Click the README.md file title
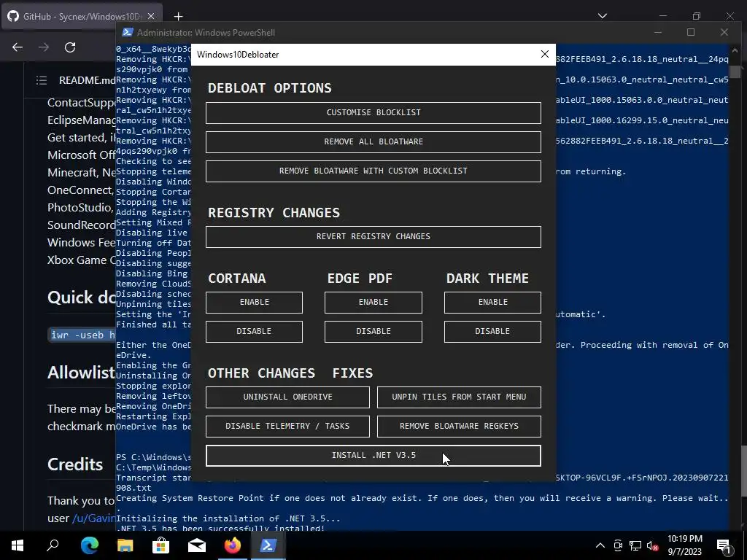747x560 pixels. pyautogui.click(x=88, y=80)
